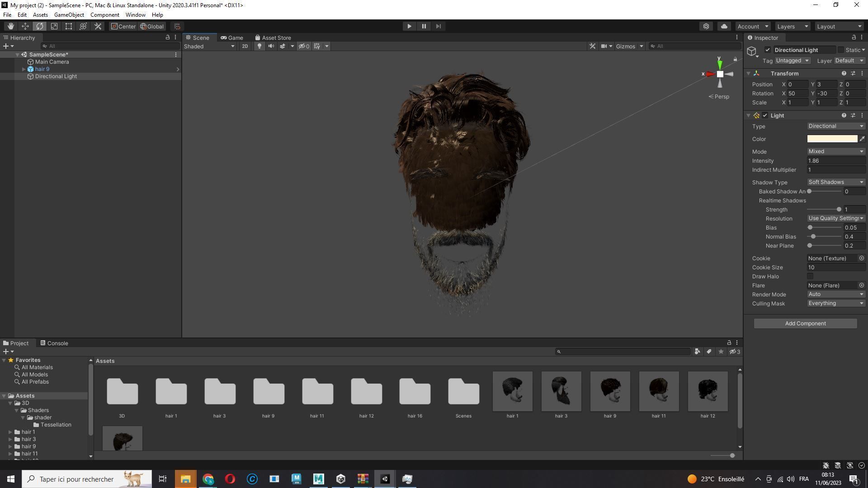Toggle Light component enabled checkbox
Viewport: 868px width, 488px height.
[x=765, y=116]
